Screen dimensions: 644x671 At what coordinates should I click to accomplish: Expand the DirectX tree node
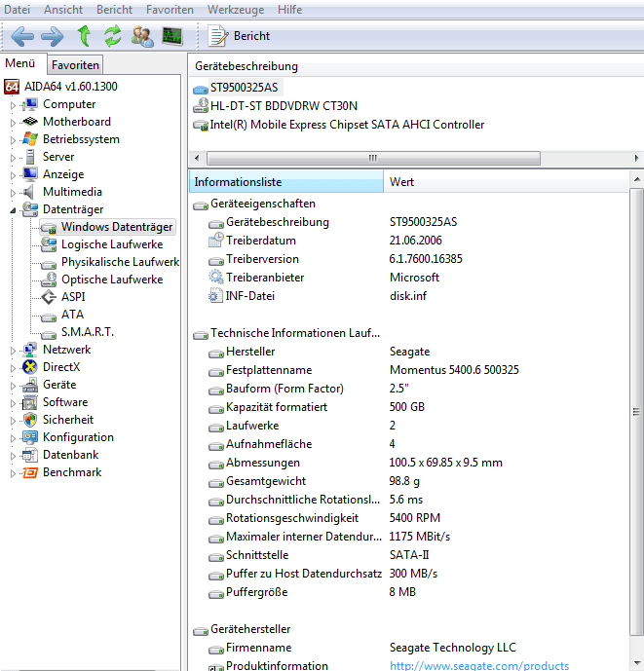click(x=13, y=368)
